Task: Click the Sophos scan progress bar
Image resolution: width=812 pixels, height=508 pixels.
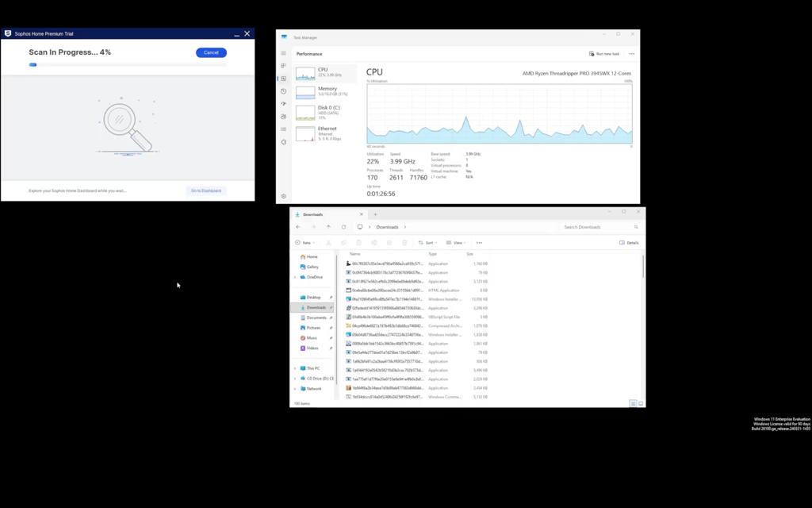Action: point(128,65)
